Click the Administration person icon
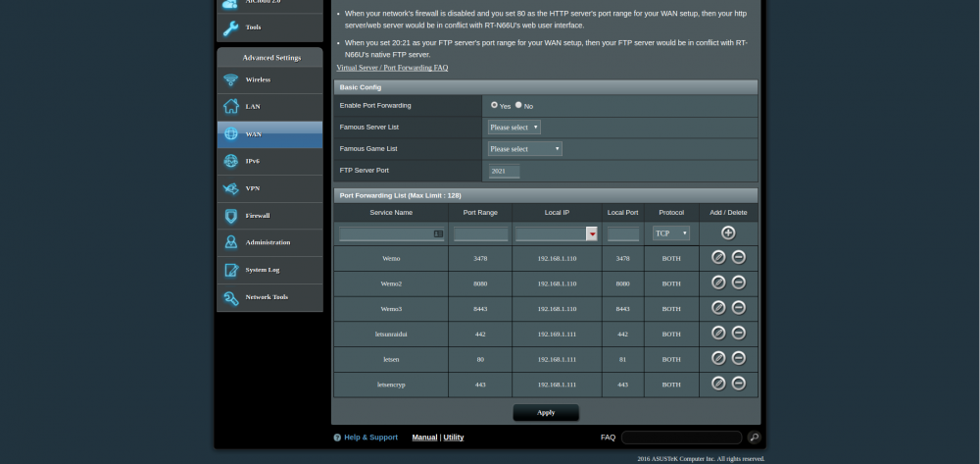The height and width of the screenshot is (464, 980). (x=231, y=242)
